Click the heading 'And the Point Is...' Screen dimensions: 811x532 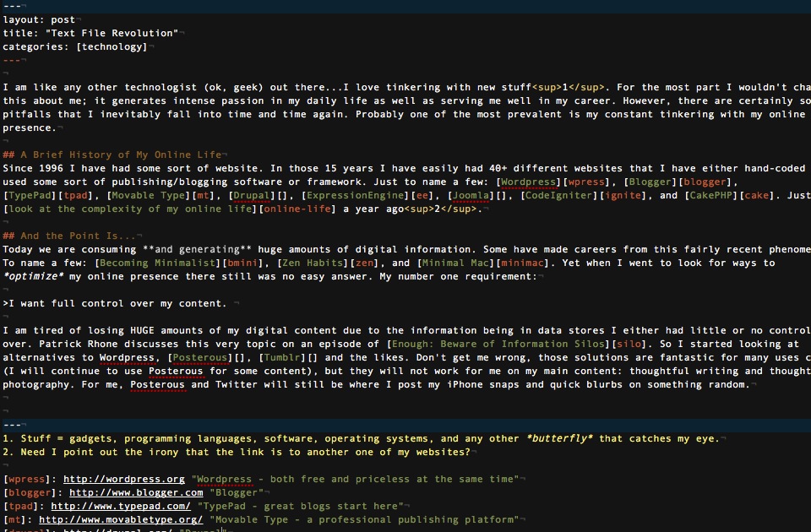[x=68, y=236]
